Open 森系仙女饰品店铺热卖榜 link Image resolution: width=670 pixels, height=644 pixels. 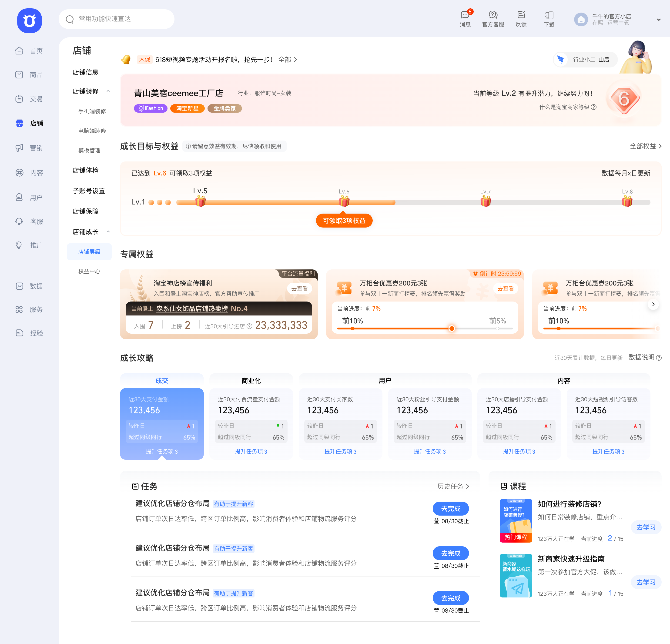(192, 308)
